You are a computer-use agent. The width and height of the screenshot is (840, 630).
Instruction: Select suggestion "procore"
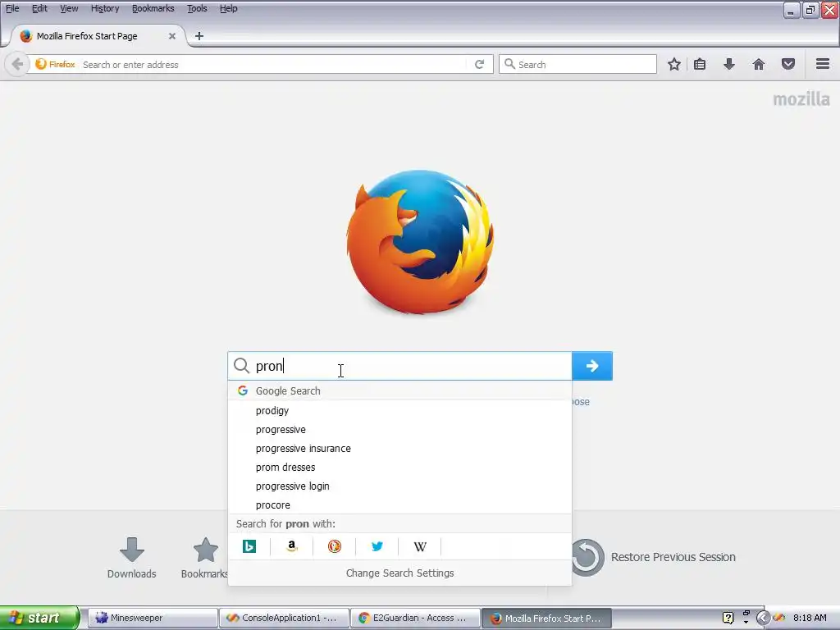coord(399,504)
